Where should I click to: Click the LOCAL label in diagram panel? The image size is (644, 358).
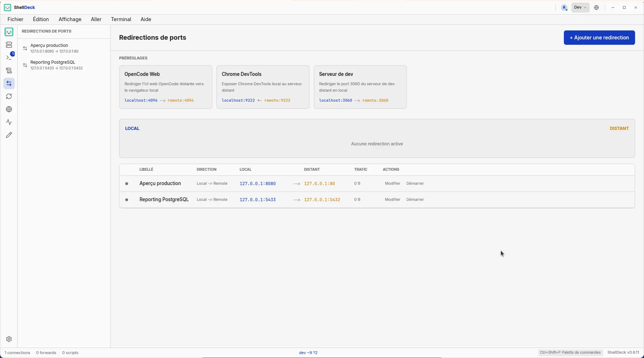pyautogui.click(x=132, y=129)
